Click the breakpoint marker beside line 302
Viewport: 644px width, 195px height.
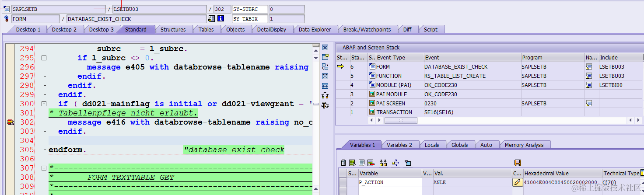click(x=10, y=122)
